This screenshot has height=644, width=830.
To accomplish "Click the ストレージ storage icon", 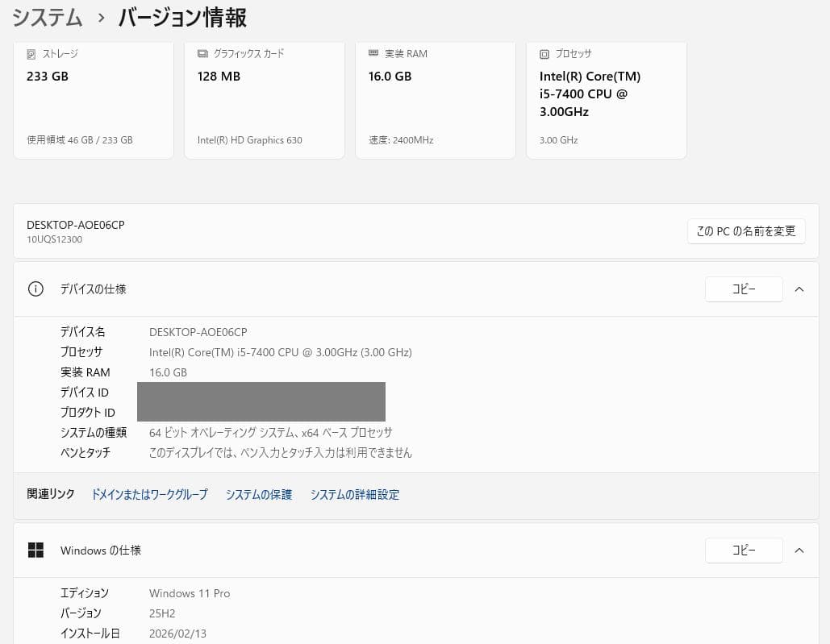I will pos(32,53).
